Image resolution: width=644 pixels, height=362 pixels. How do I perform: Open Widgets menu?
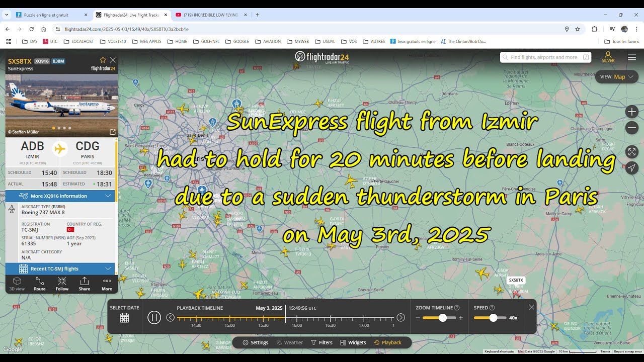coord(353,342)
